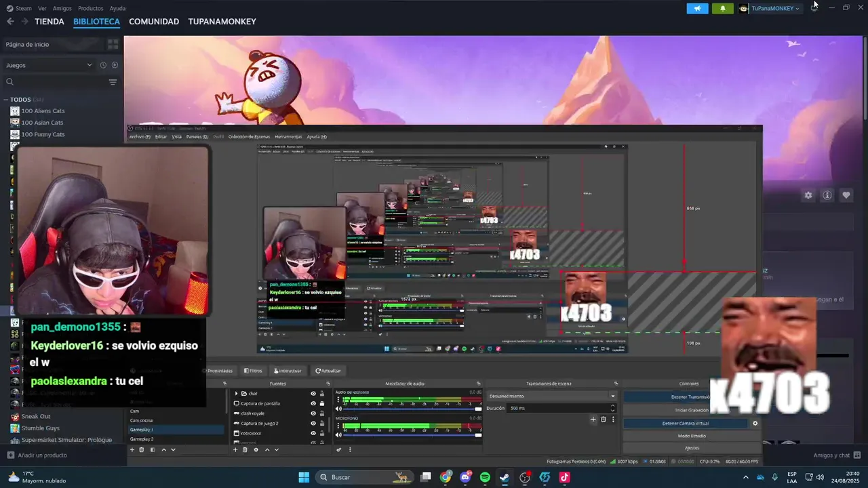
Task: Hide the robloxxxx source
Action: point(313,432)
